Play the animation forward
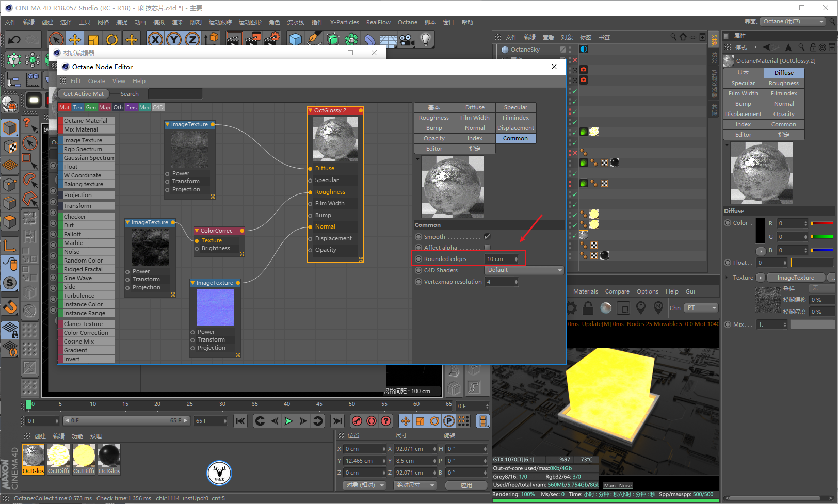Screen dimensions: 838x504 coord(288,421)
